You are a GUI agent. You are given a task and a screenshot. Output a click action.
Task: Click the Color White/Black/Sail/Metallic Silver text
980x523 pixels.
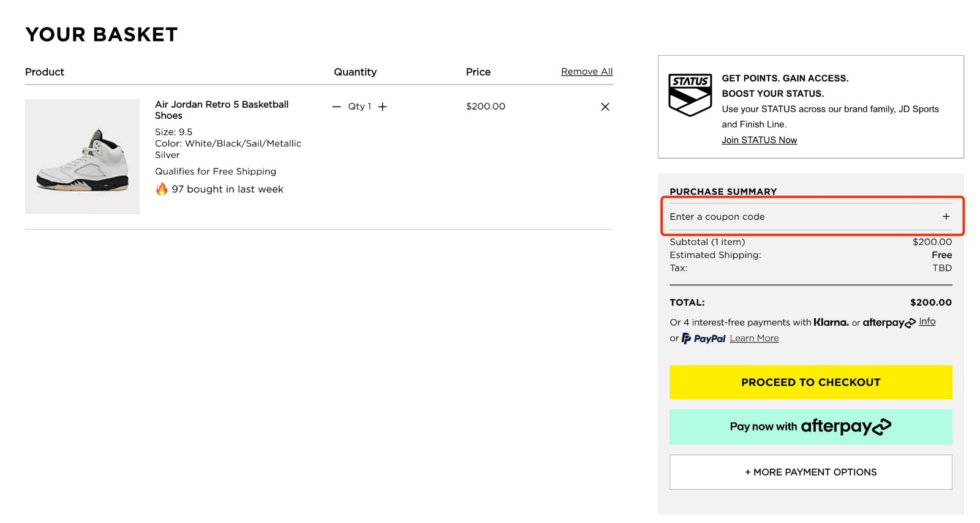point(228,149)
